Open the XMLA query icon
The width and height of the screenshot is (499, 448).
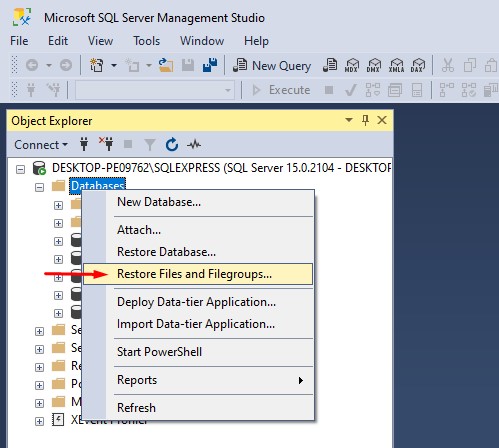coord(396,65)
